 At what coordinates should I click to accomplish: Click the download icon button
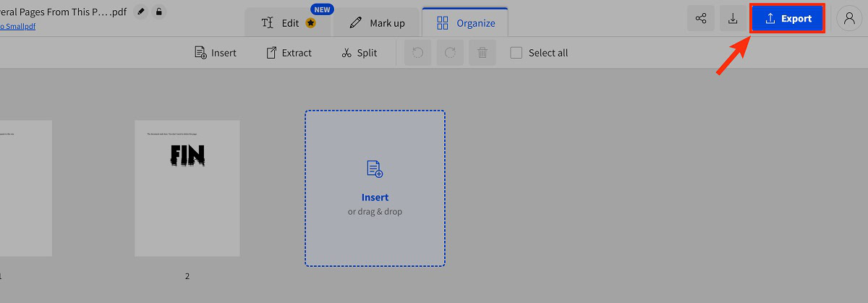pos(733,19)
